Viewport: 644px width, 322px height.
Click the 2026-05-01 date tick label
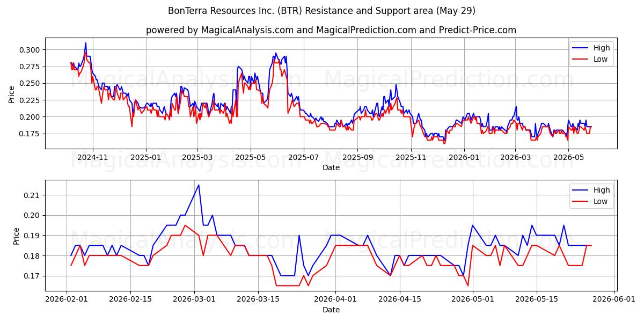[472, 299]
